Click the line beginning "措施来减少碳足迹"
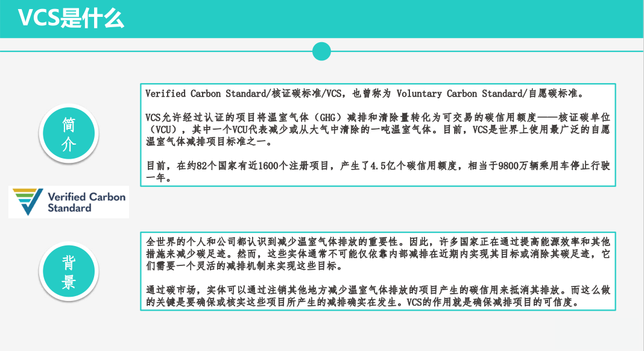This screenshot has width=644, height=351. [378, 254]
